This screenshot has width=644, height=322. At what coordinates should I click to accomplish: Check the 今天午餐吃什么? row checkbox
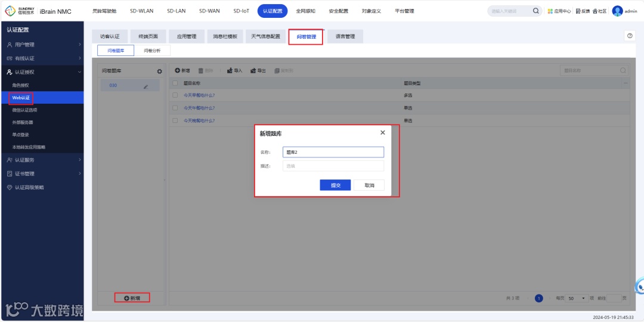pyautogui.click(x=175, y=108)
